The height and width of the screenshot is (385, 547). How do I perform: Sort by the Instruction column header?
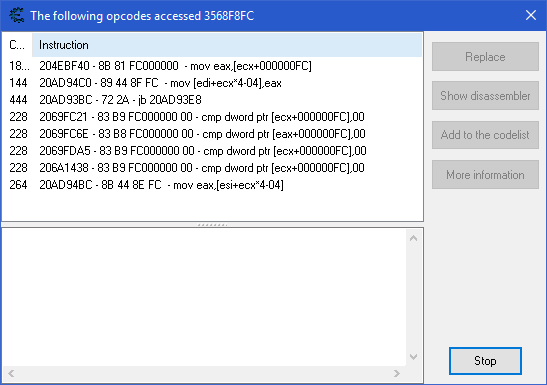pyautogui.click(x=227, y=45)
